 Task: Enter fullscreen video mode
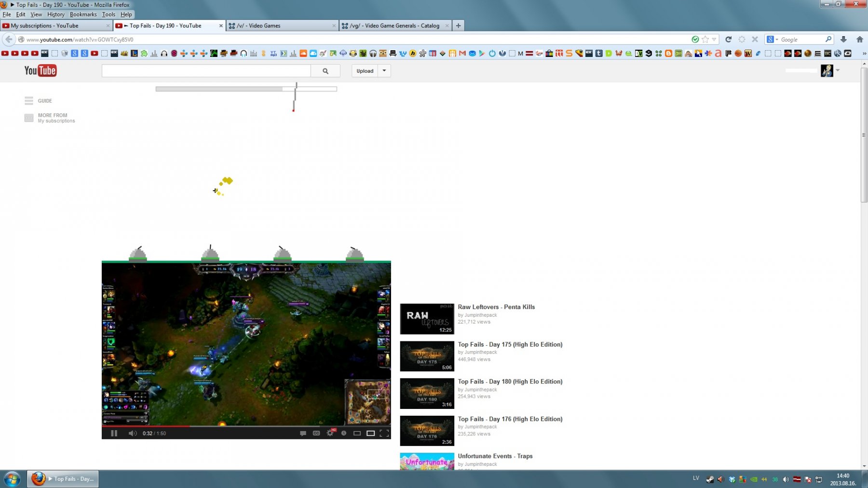[384, 433]
